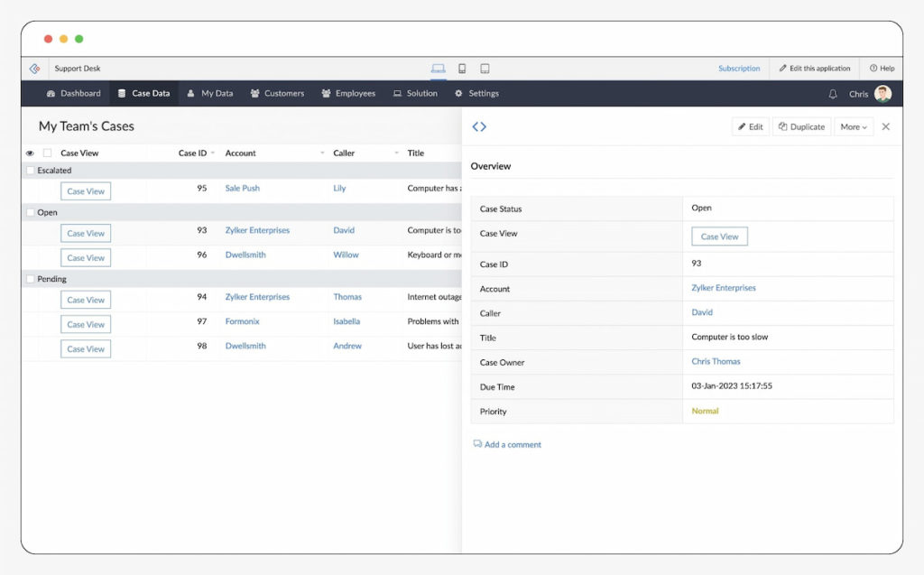Image resolution: width=924 pixels, height=575 pixels.
Task: Switch to tablet preview icon
Action: click(485, 68)
